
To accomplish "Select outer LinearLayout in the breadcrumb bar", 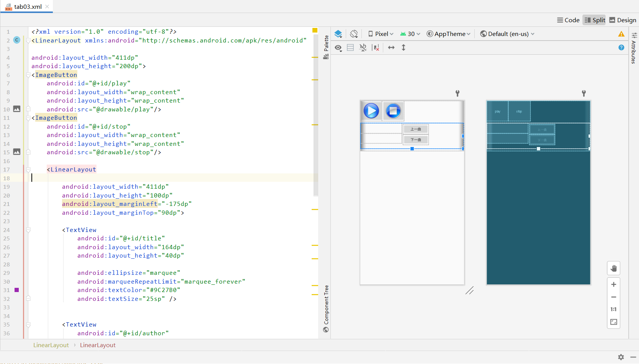I will [x=51, y=345].
